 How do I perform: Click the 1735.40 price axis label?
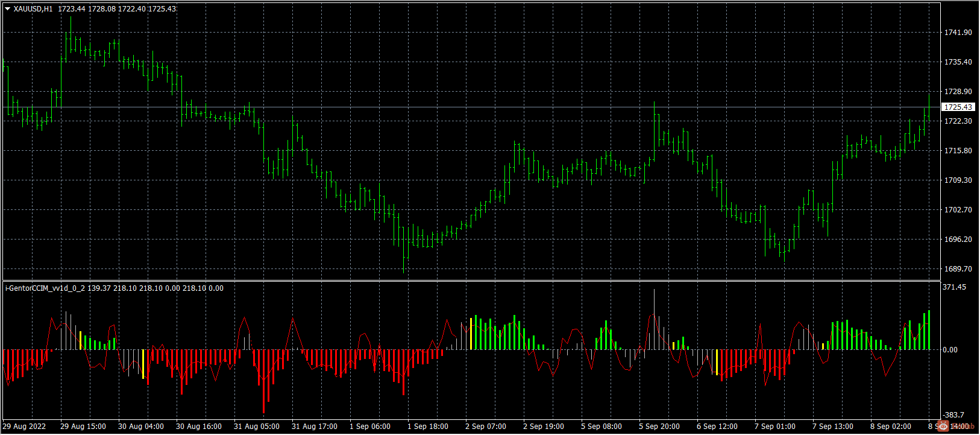(x=958, y=62)
